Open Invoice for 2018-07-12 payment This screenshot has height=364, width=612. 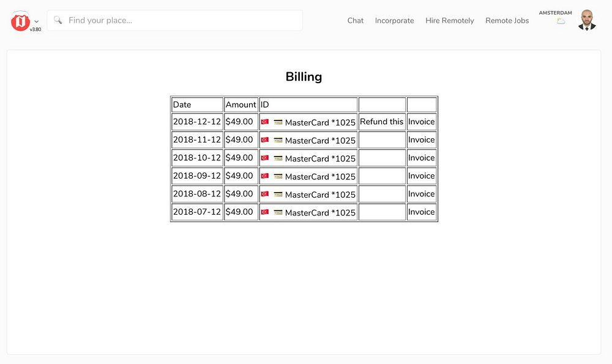click(x=421, y=212)
